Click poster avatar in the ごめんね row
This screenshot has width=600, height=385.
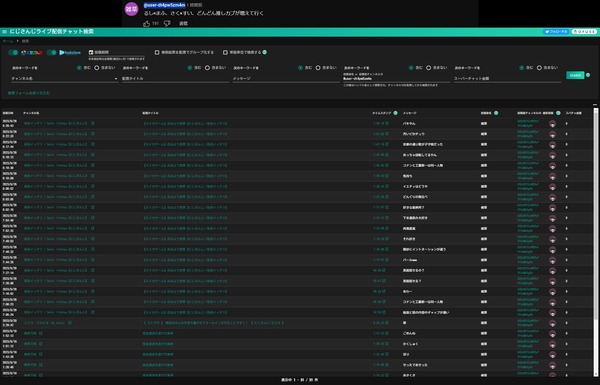[552, 334]
